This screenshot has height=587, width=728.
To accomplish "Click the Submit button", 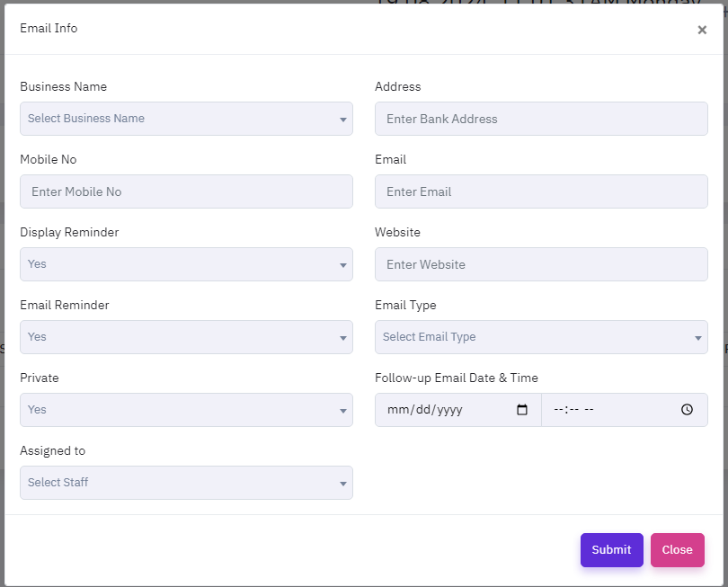I will tap(611, 550).
